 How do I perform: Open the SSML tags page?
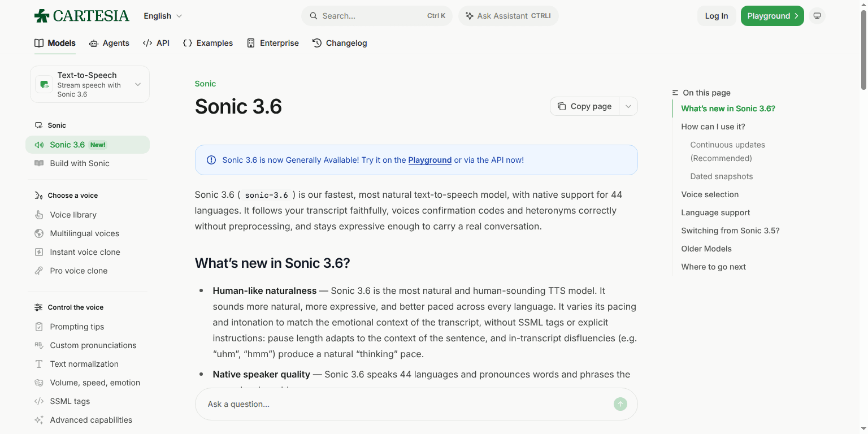[88, 401]
